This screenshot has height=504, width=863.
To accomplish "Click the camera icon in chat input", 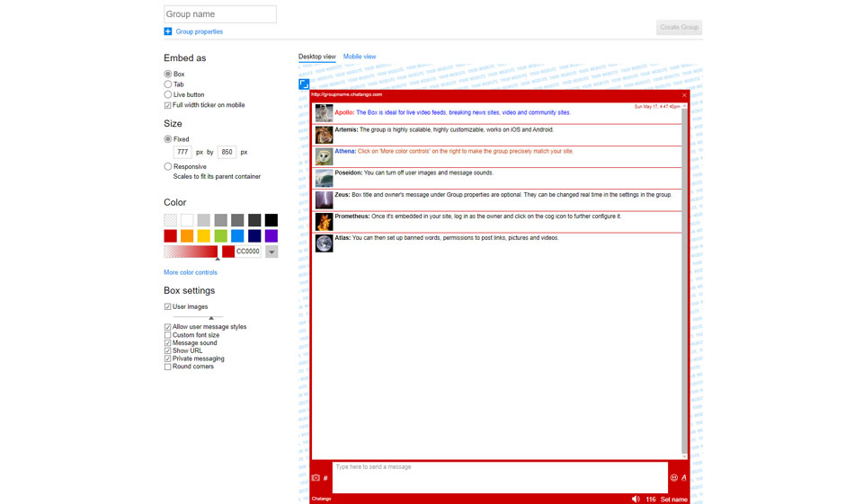I will point(316,478).
